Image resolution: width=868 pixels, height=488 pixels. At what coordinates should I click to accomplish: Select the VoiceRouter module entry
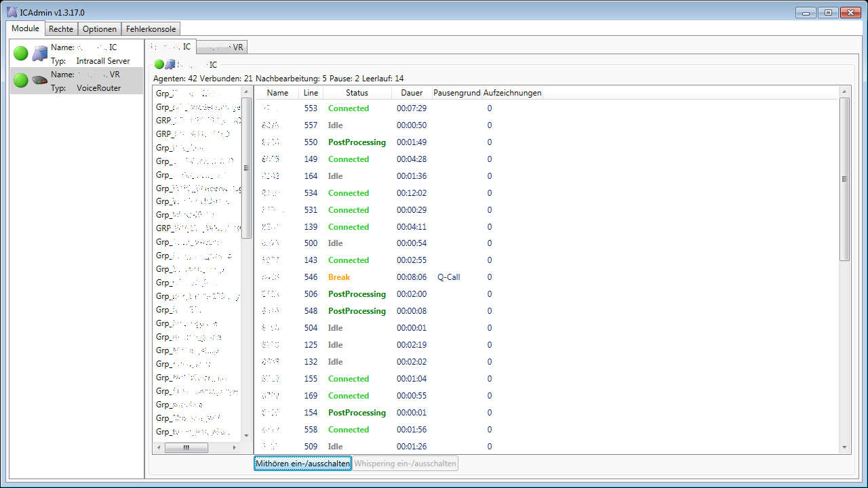(77, 81)
